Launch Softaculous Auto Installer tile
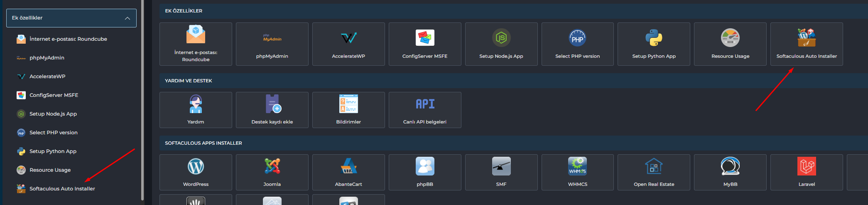Image resolution: width=868 pixels, height=205 pixels. pyautogui.click(x=807, y=44)
